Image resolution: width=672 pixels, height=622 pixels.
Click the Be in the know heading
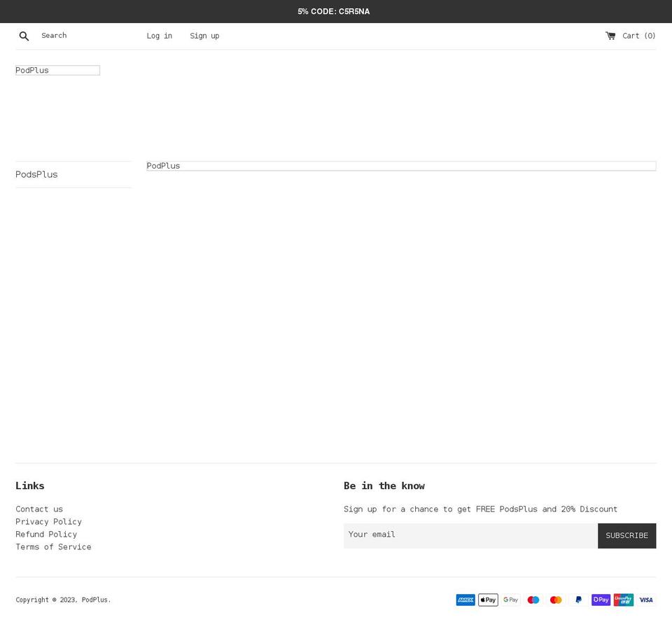(384, 486)
